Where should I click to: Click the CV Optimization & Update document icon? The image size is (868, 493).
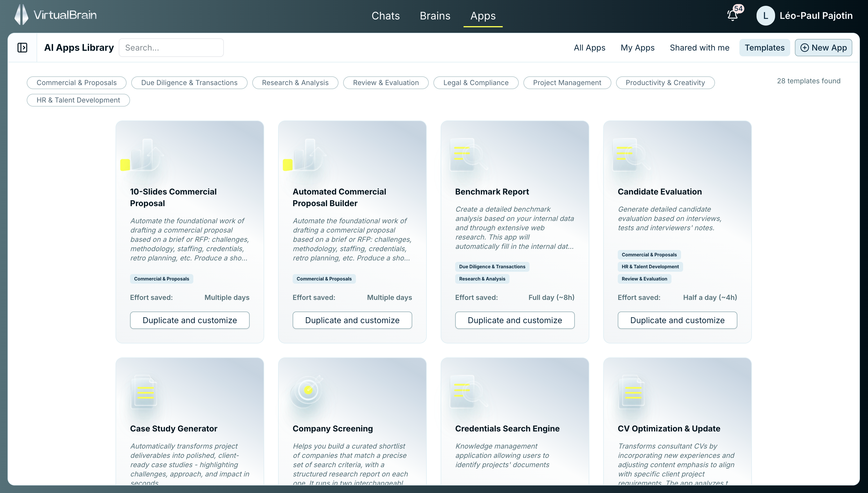click(632, 391)
